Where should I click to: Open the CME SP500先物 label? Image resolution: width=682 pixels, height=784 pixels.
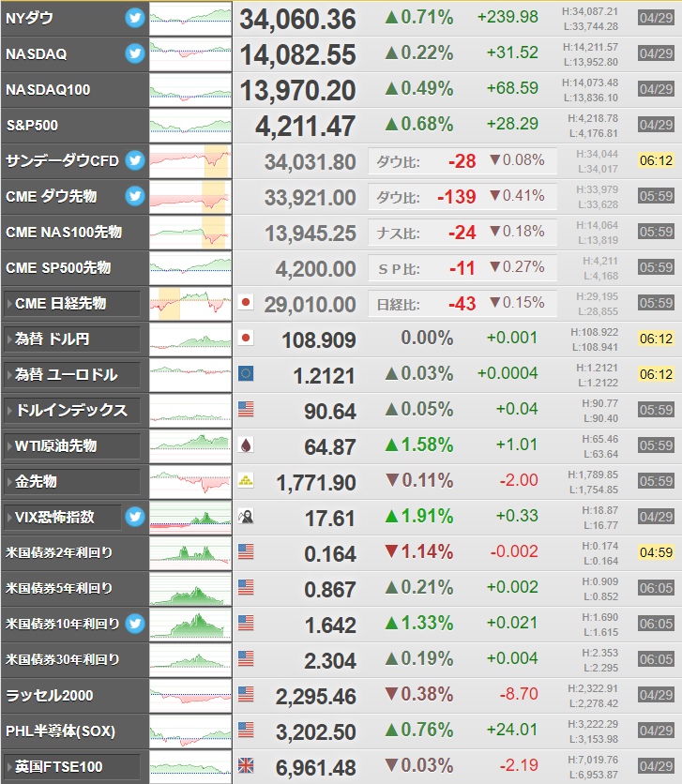click(58, 267)
